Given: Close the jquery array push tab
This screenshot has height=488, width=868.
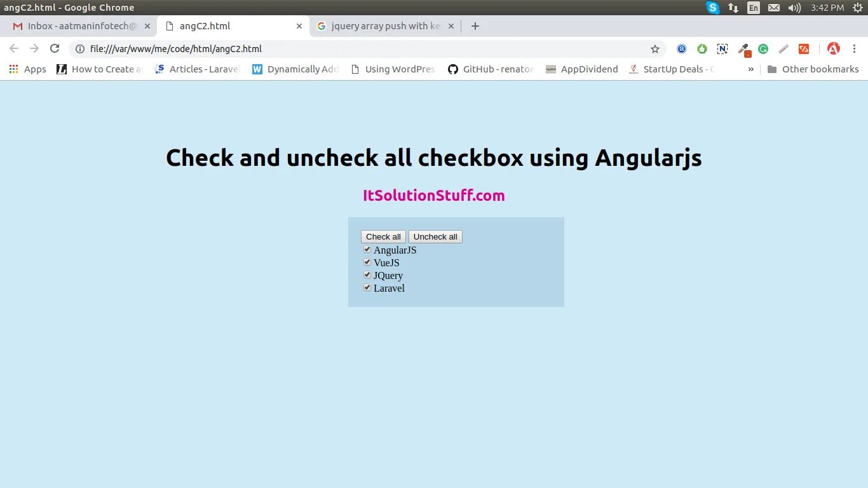Looking at the screenshot, I should (x=451, y=26).
